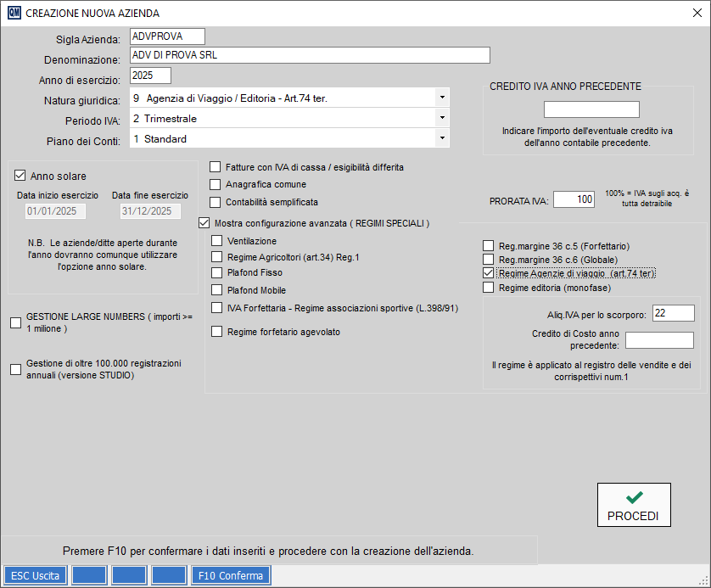Viewport: 711px width, 588px height.
Task: Tick the Contabilità semplificata checkbox
Action: tap(216, 202)
